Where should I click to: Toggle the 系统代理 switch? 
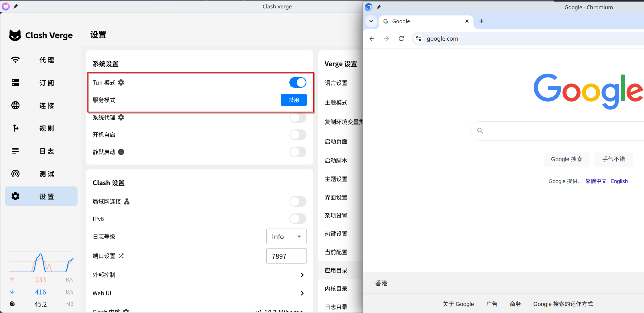coord(298,117)
